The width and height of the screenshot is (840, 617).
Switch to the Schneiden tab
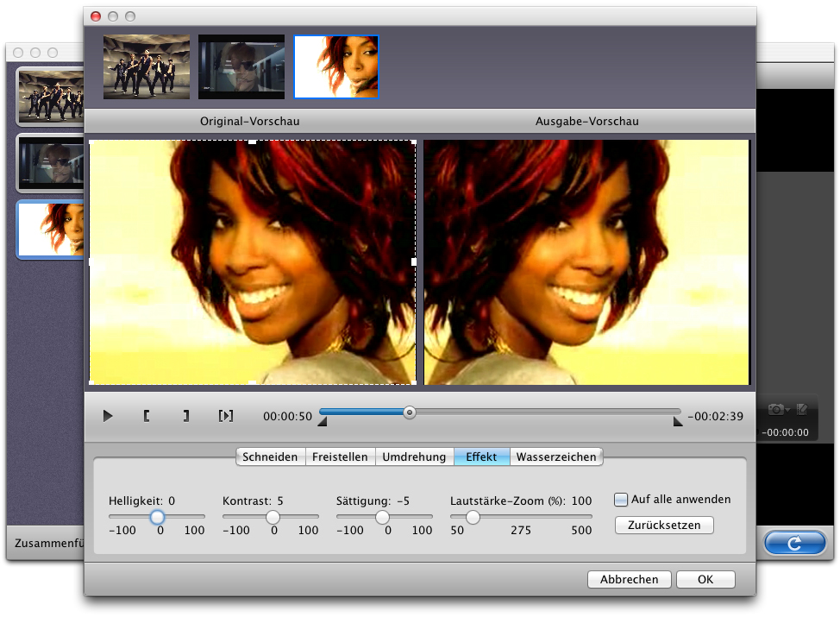pos(270,456)
